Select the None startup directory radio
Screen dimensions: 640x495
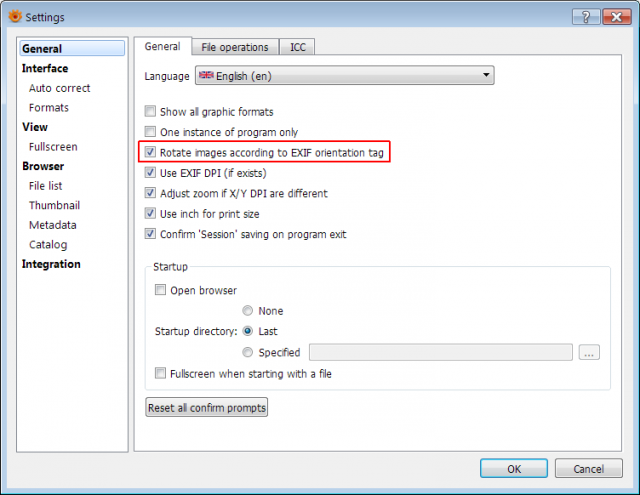click(247, 311)
